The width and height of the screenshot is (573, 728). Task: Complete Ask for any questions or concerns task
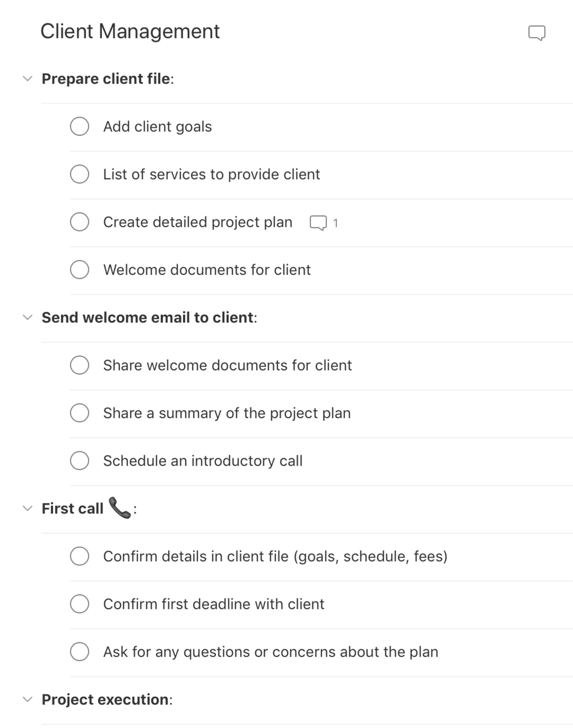point(79,652)
